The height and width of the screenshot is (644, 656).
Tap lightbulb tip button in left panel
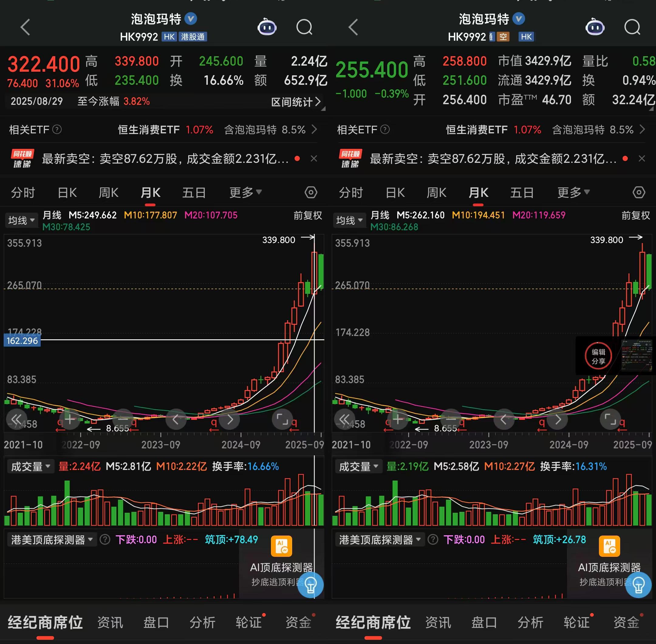310,585
